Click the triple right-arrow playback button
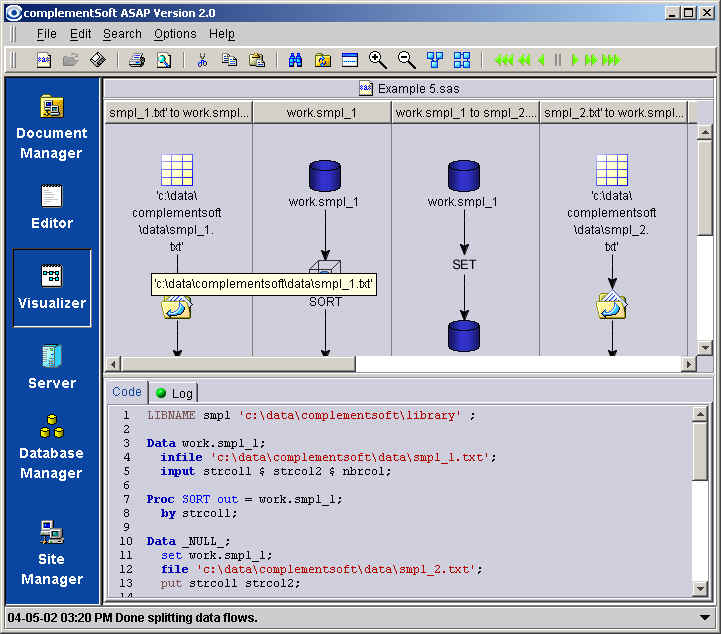 pos(611,60)
